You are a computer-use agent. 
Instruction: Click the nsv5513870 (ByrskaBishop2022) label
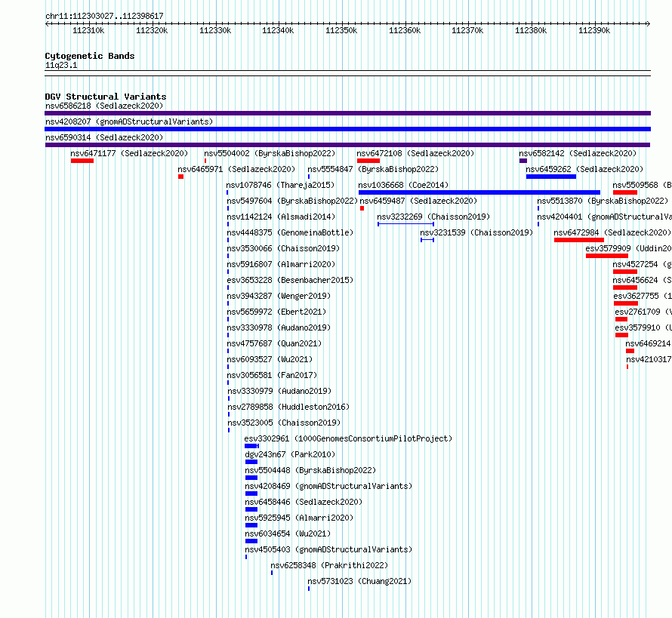(x=603, y=201)
